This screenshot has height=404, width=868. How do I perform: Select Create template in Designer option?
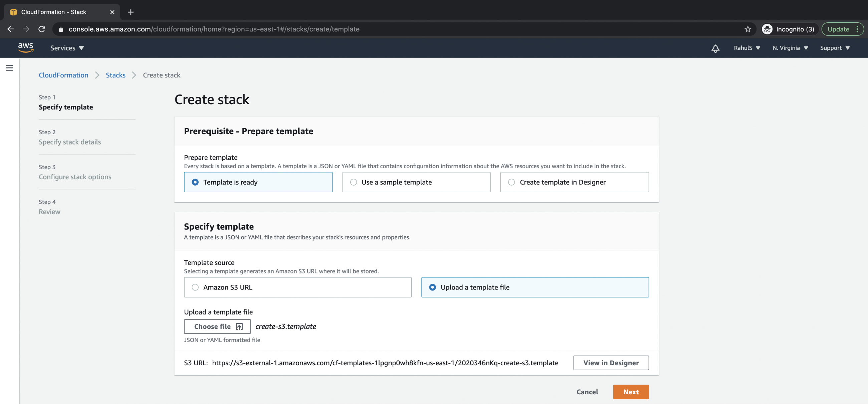(x=574, y=182)
